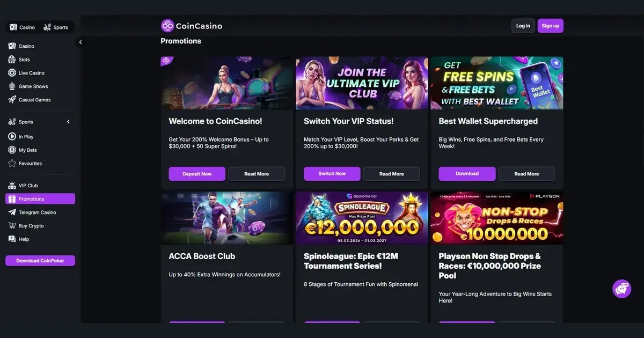Switch to the Casino top toggle
The image size is (644, 338).
point(23,27)
